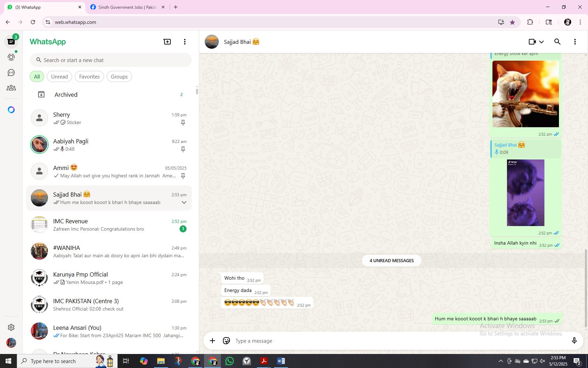Open WhatsApp Settings gear icon

pyautogui.click(x=11, y=327)
